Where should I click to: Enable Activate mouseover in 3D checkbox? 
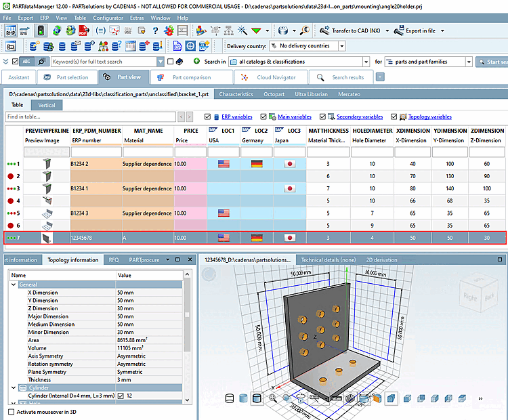(11, 411)
